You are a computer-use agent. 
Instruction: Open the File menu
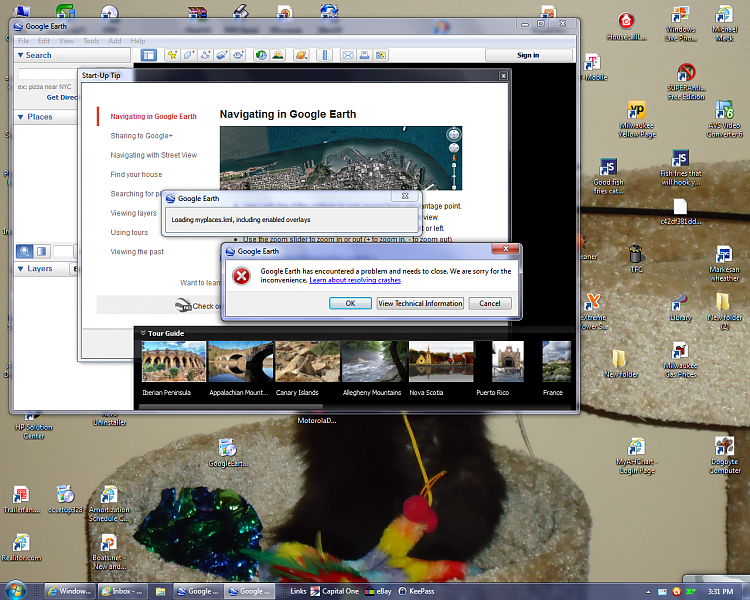coord(23,41)
